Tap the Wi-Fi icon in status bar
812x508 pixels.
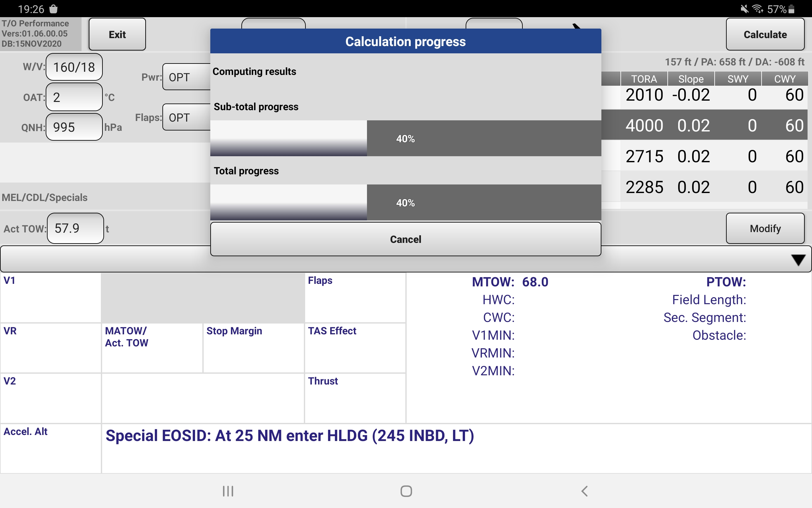coord(758,9)
